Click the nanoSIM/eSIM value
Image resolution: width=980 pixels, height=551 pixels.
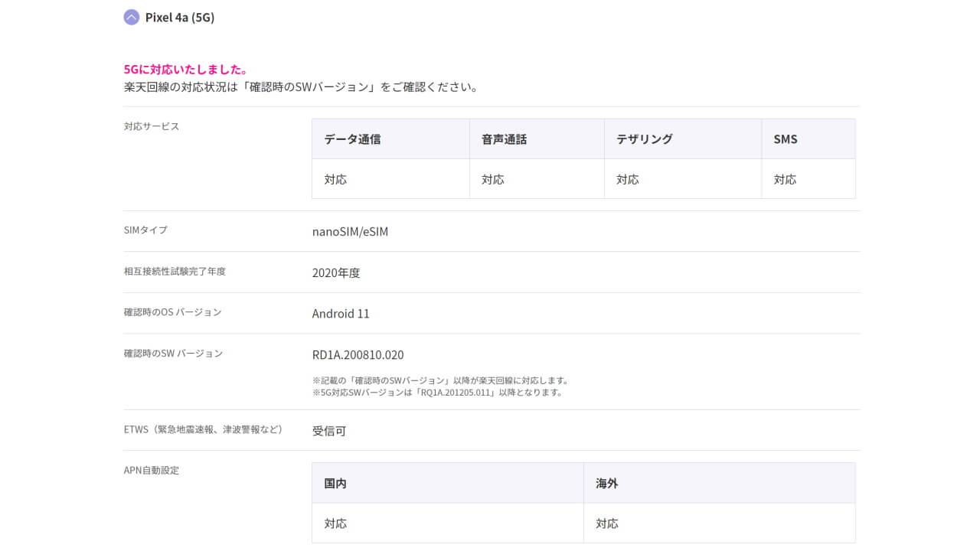(350, 231)
